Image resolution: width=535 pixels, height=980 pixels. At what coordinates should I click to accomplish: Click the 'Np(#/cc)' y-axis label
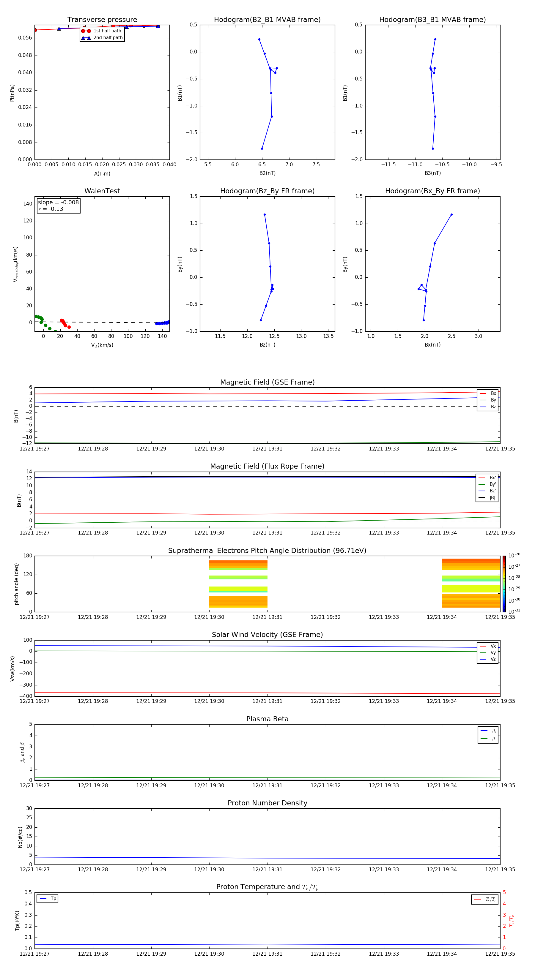(20, 837)
